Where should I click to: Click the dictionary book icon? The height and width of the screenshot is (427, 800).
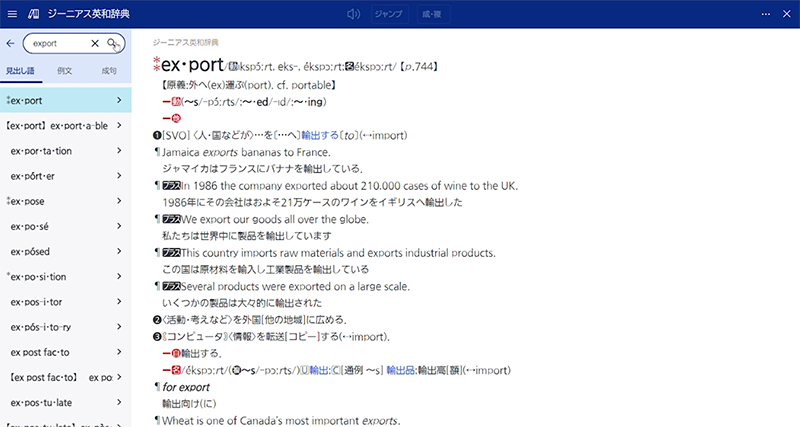[x=34, y=14]
